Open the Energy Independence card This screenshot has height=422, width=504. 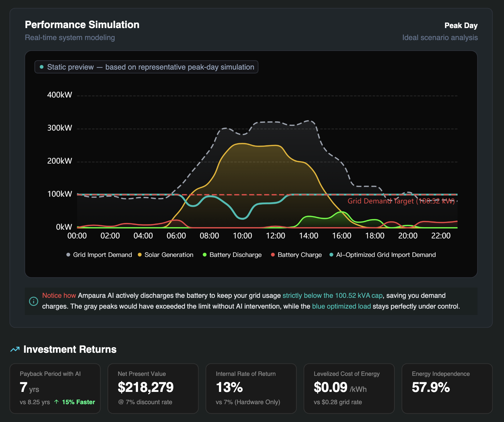coord(447,388)
